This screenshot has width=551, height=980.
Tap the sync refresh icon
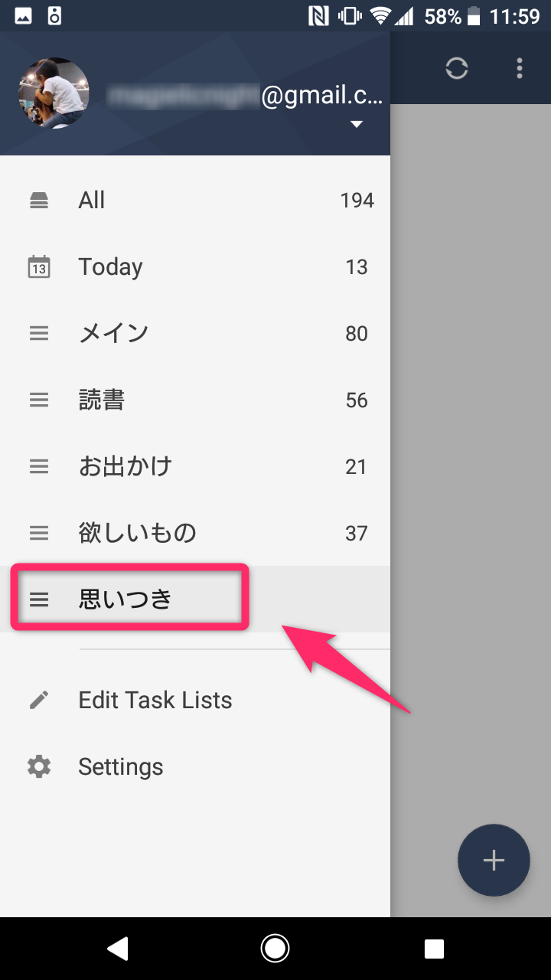(457, 69)
